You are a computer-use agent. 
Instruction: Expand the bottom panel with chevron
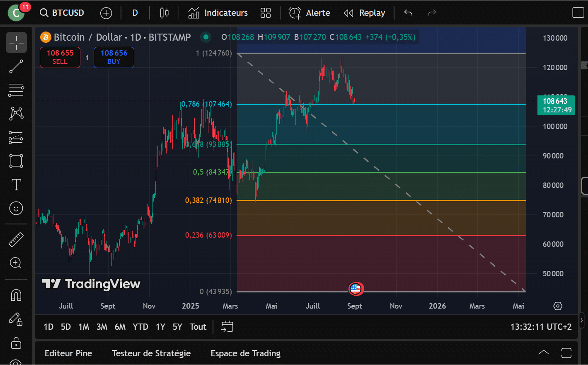[543, 353]
